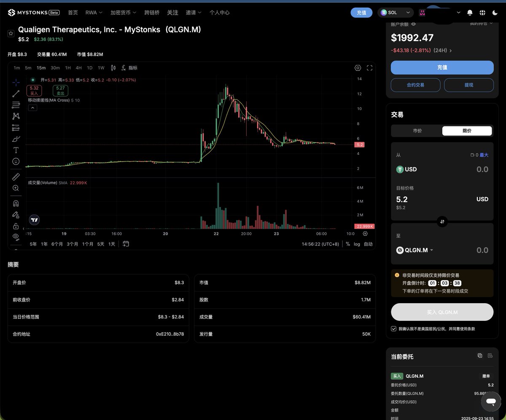506x420 pixels.
Task: Cancel the QLGN.M order with 撤单
Action: coord(486,376)
